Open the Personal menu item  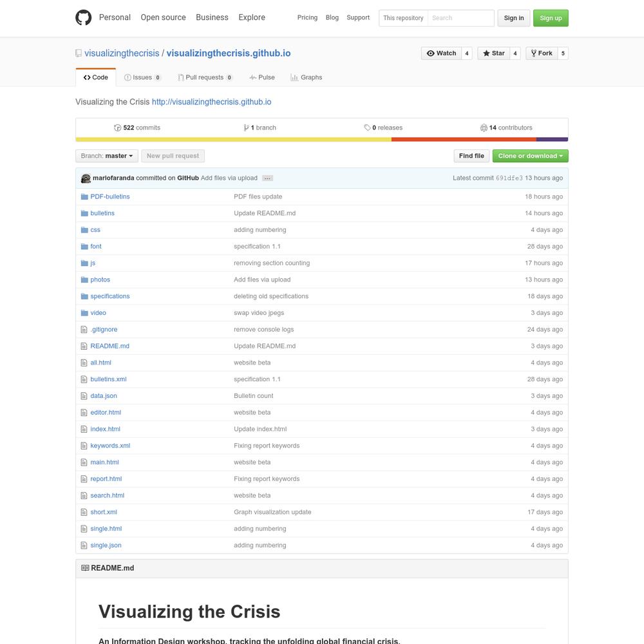point(115,17)
